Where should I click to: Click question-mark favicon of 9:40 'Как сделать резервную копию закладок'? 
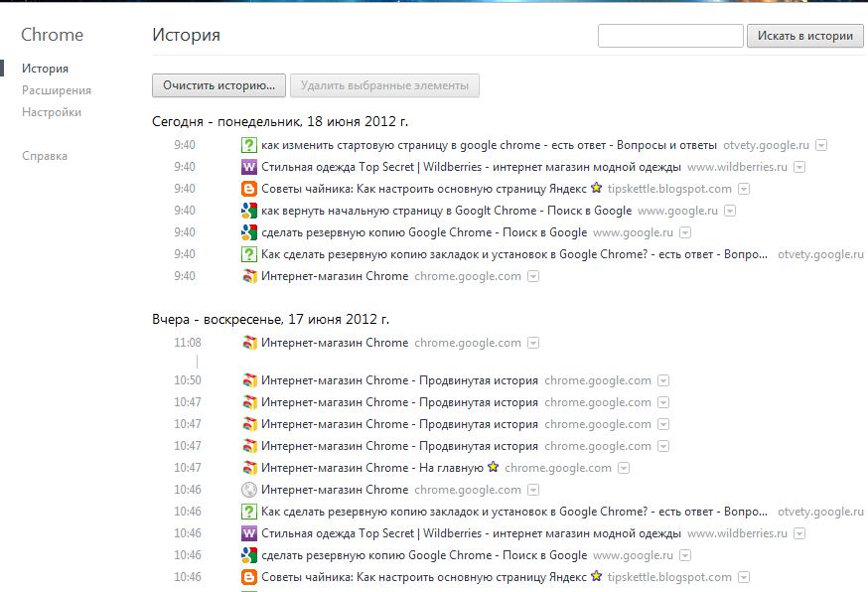249,254
